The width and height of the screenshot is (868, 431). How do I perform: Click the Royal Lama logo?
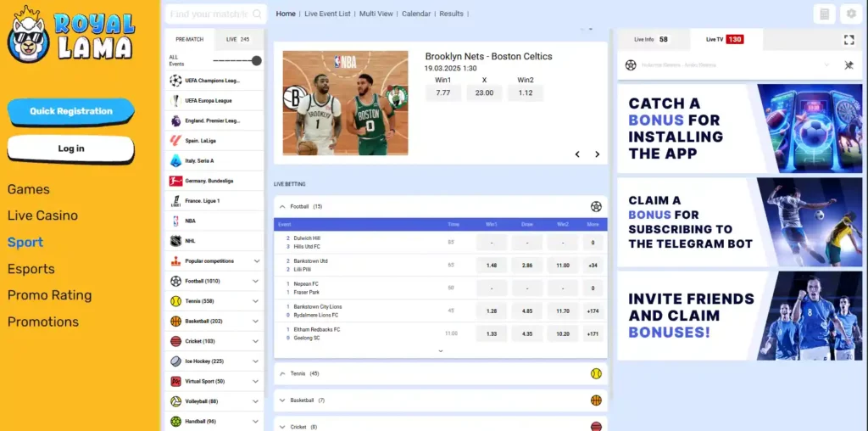point(71,34)
